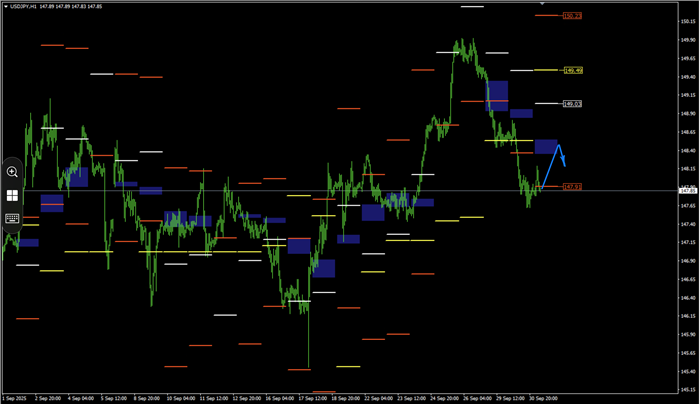The height and width of the screenshot is (404, 700).
Task: Select the blue rectangle left of the forecast arrow
Action: [546, 147]
